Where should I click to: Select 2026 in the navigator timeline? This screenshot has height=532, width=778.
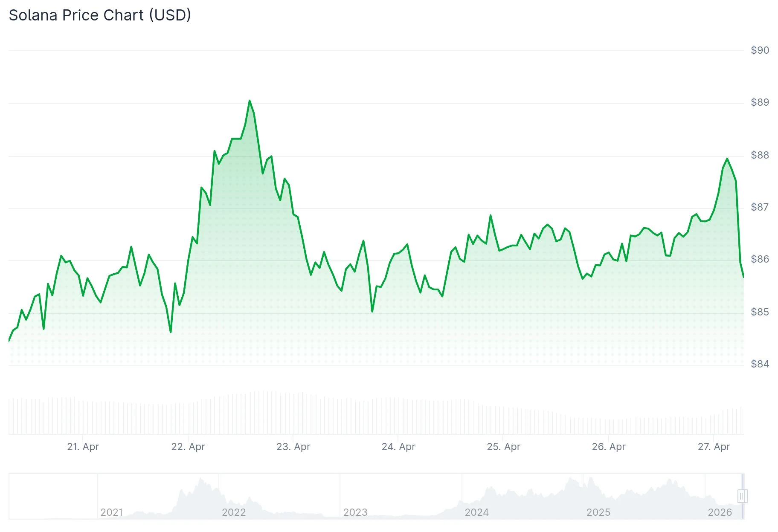pos(720,512)
